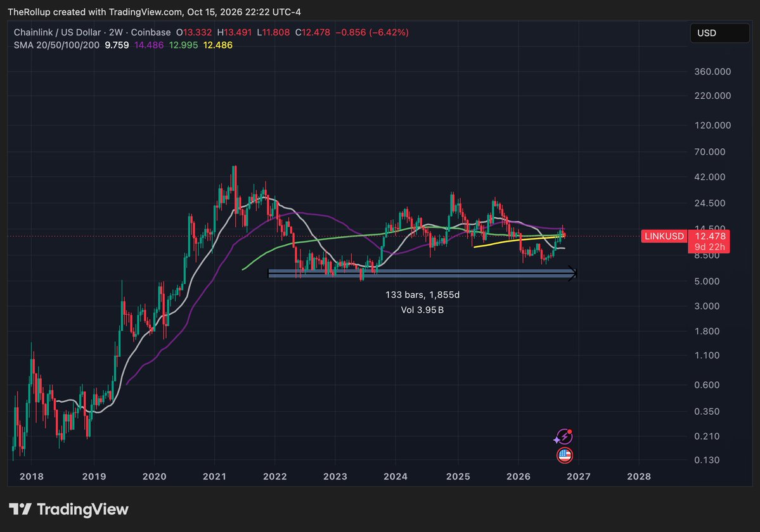The height and width of the screenshot is (532, 760).
Task: Click the 0.210 price axis label
Action: [x=707, y=436]
